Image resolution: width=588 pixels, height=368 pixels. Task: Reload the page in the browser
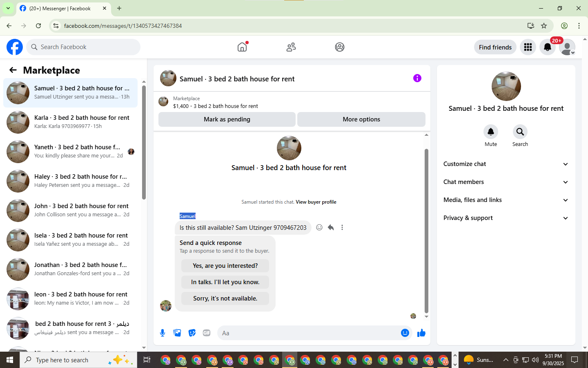click(38, 26)
